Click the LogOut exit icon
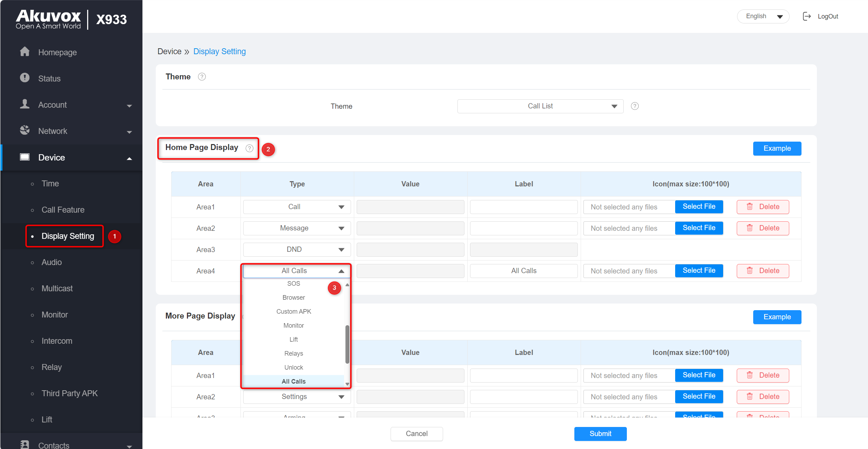 (806, 16)
